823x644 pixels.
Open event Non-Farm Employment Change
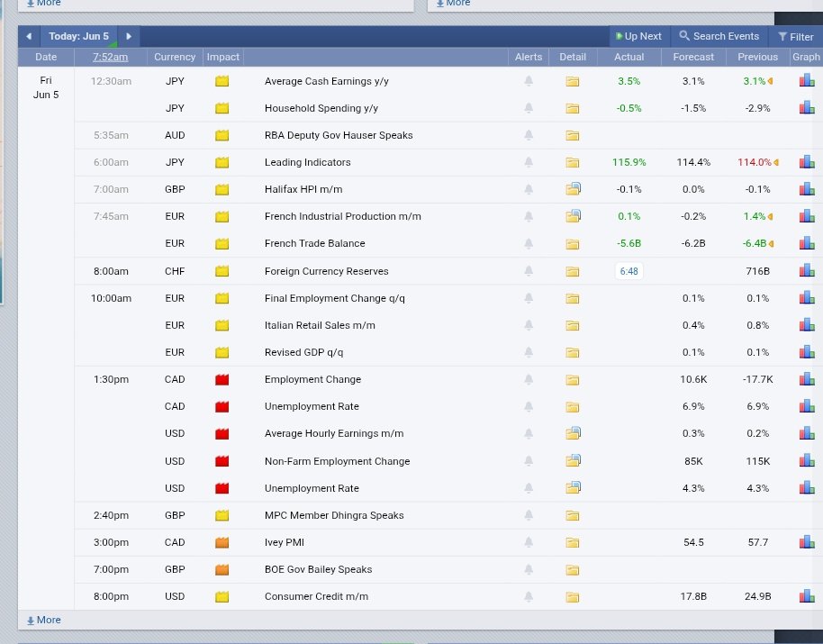[x=337, y=461]
